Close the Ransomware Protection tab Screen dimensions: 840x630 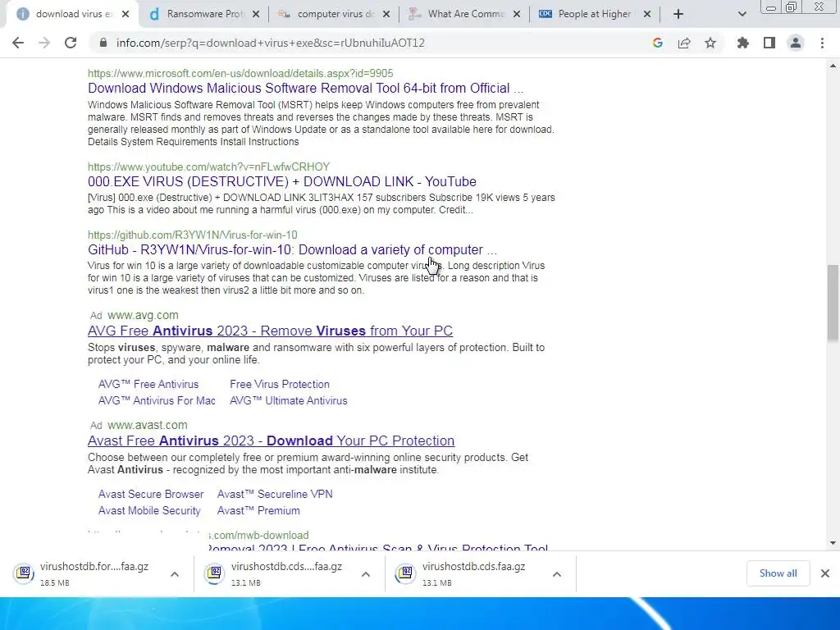point(256,14)
